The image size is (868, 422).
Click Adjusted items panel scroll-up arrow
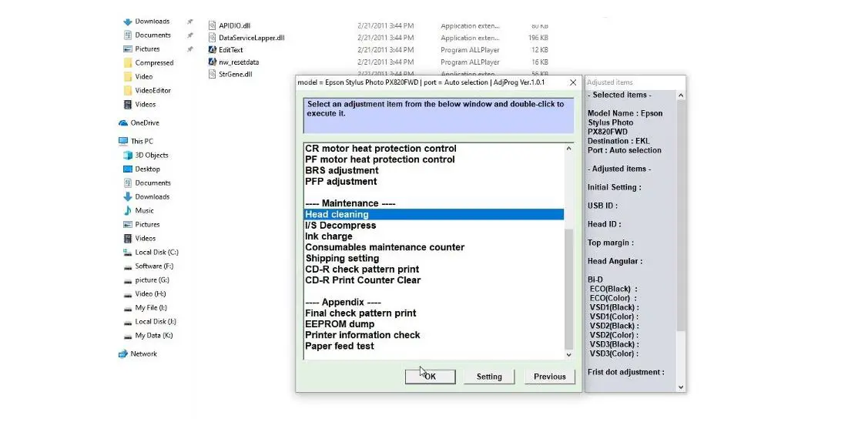tap(681, 95)
